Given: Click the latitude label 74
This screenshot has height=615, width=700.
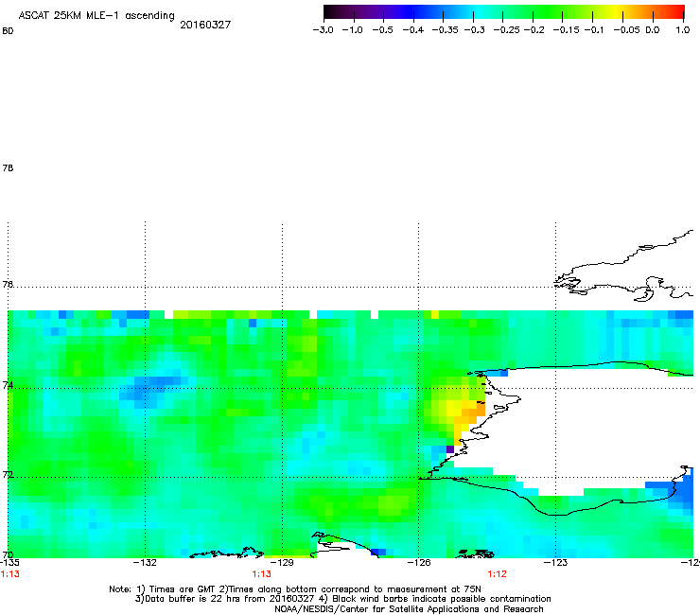Looking at the screenshot, I should (x=8, y=385).
